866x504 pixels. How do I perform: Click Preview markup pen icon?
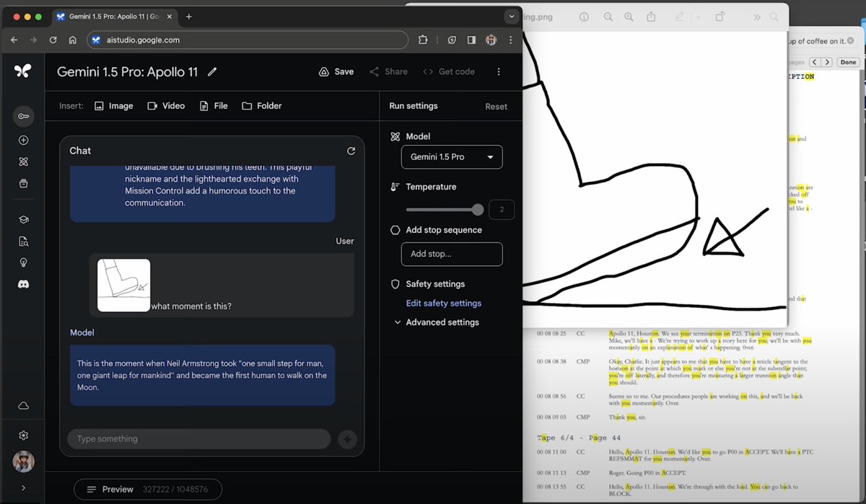(x=679, y=17)
